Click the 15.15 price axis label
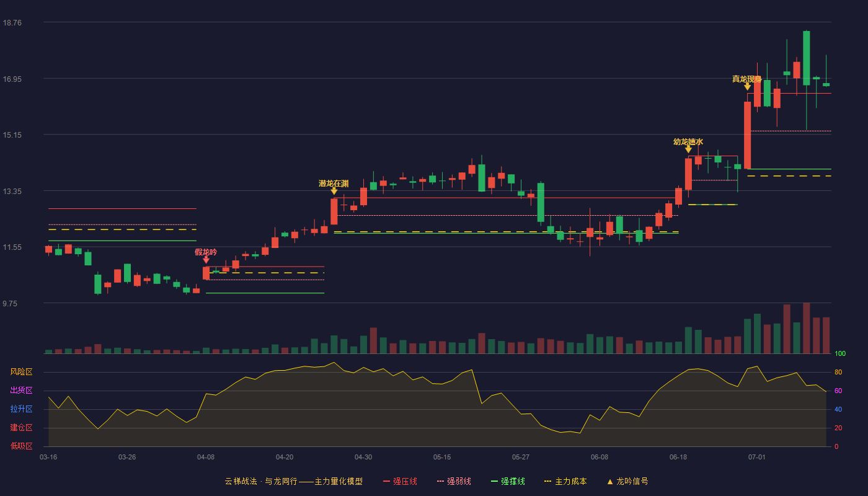868x496 pixels. pyautogui.click(x=12, y=135)
